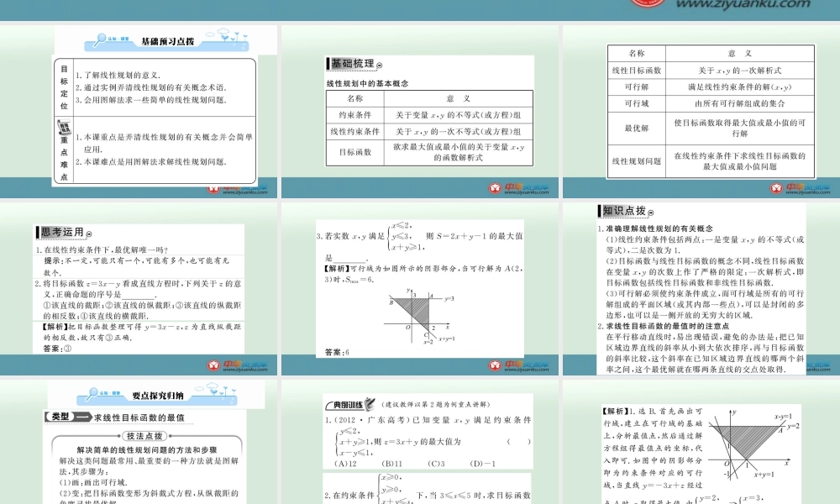This screenshot has width=840, height=504.
Task: Click the 中华资源库 logo on the definitions table slide
Action: coord(801,188)
